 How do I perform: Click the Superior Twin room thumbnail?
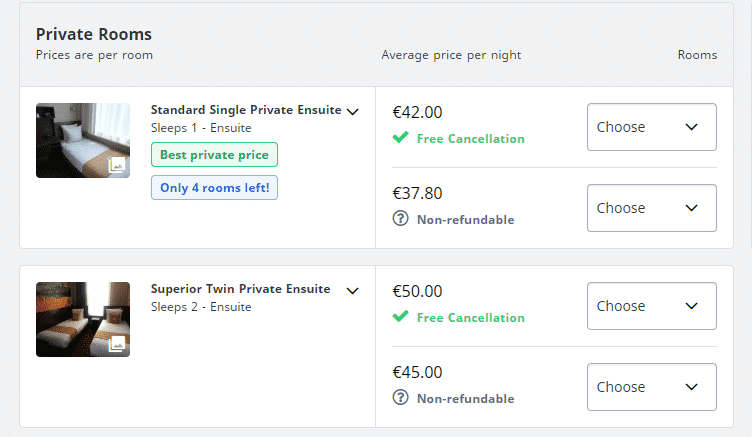click(83, 319)
